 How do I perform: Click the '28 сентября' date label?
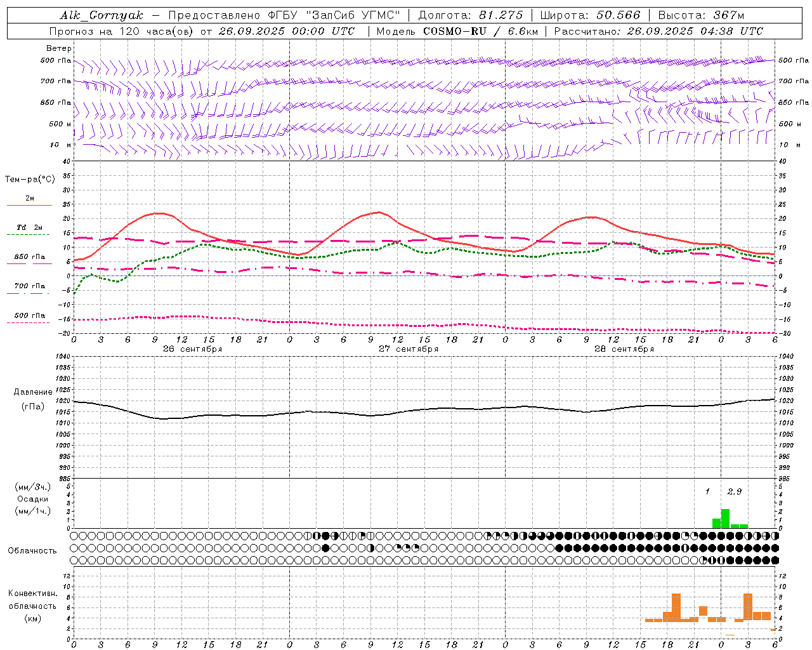tap(624, 349)
